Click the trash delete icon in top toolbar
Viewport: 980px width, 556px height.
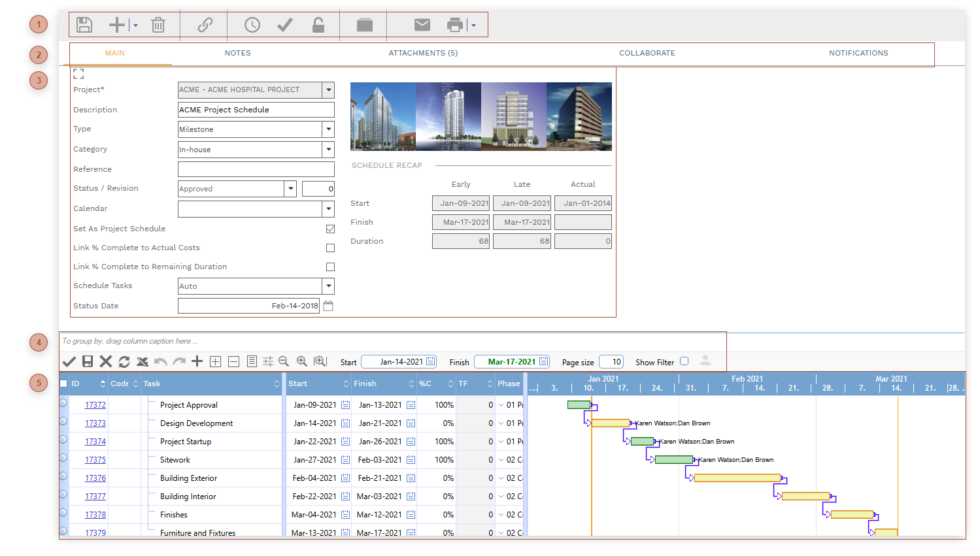pyautogui.click(x=158, y=25)
